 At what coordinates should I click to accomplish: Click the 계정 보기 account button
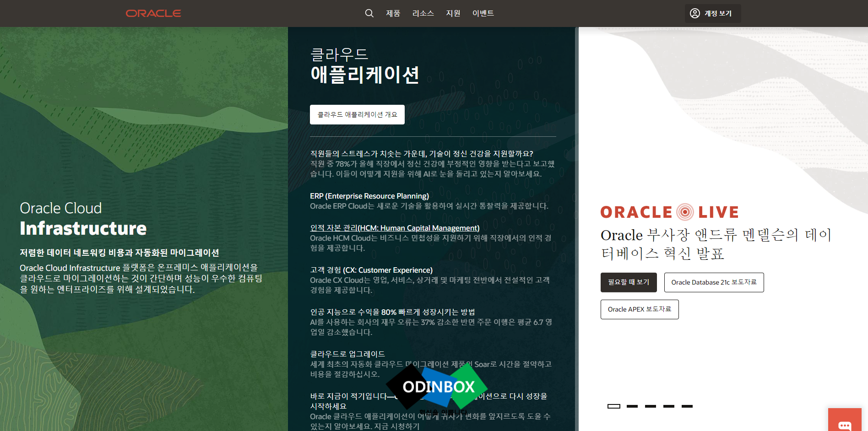pyautogui.click(x=713, y=13)
